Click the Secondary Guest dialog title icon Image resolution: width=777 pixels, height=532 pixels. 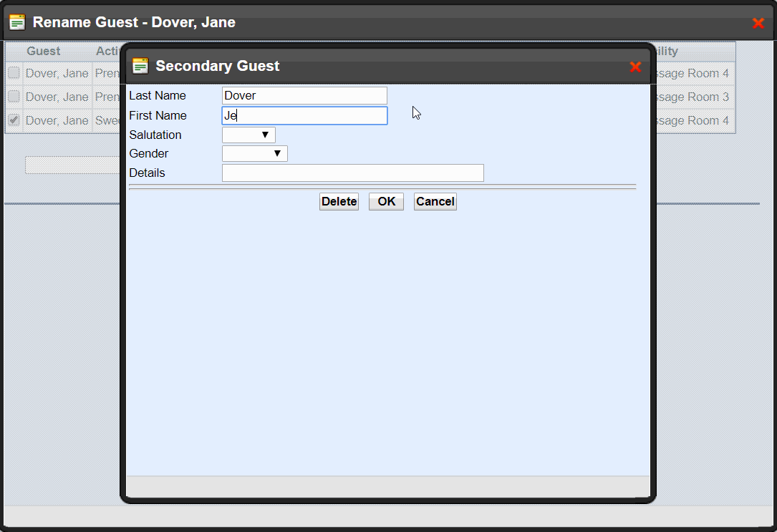click(x=140, y=67)
